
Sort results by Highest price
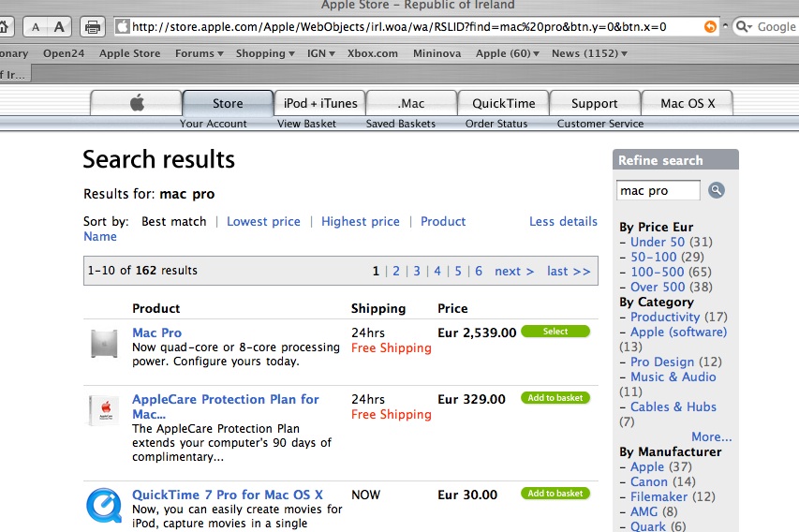(x=361, y=222)
